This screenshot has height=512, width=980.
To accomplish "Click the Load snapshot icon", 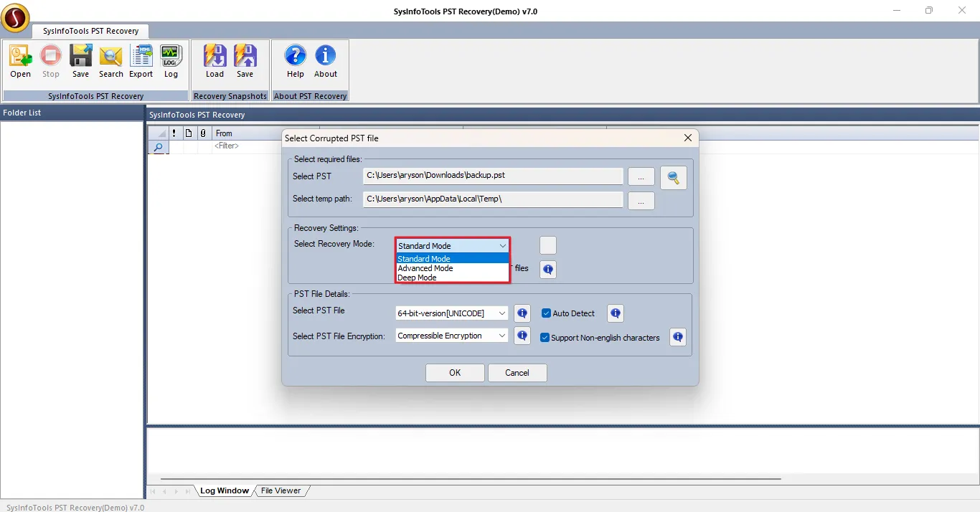I will [x=215, y=61].
